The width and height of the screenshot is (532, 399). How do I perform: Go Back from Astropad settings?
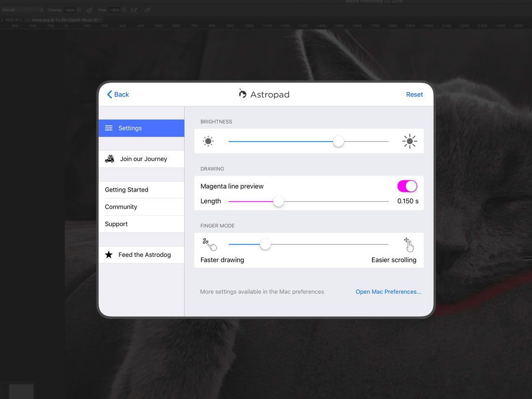pos(118,94)
